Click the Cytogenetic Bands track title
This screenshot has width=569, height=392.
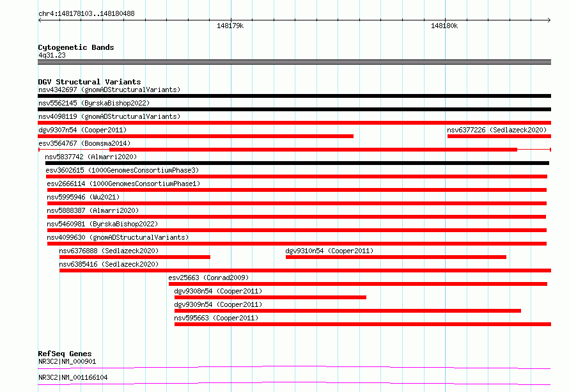tap(76, 47)
